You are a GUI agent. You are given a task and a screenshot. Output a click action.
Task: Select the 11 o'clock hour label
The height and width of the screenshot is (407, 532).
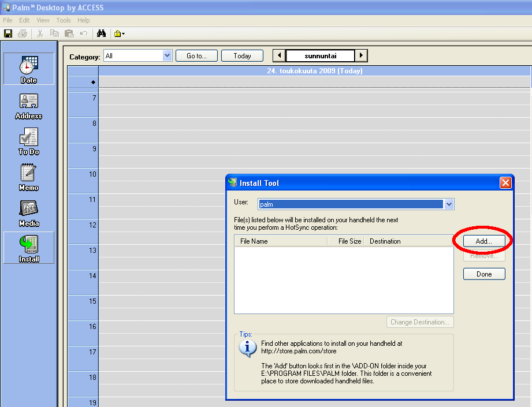click(92, 200)
